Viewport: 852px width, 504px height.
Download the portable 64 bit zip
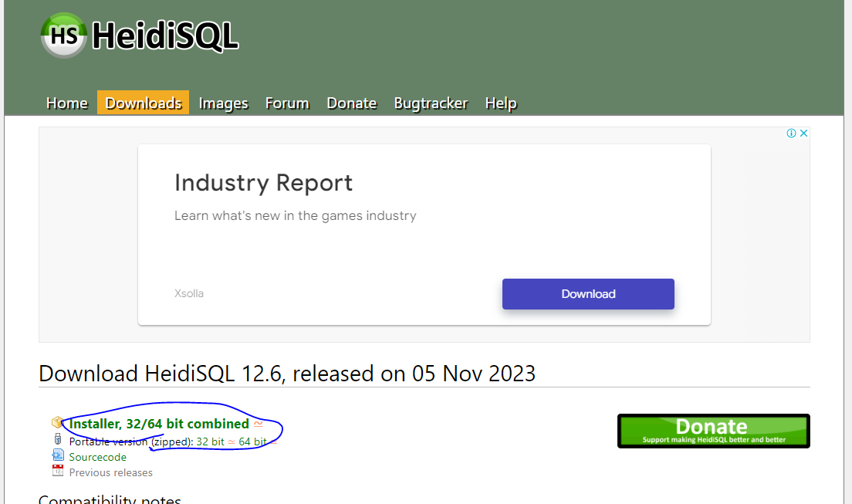[252, 441]
